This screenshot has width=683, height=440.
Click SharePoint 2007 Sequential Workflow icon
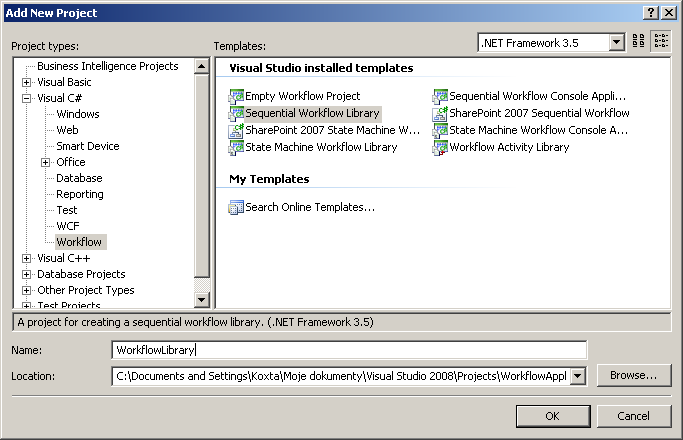(440, 113)
